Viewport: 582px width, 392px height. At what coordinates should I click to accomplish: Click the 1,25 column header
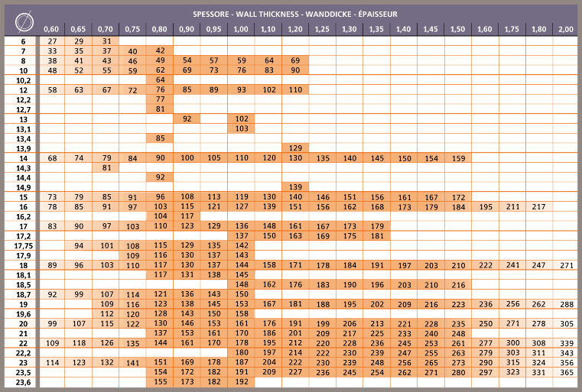pyautogui.click(x=322, y=29)
